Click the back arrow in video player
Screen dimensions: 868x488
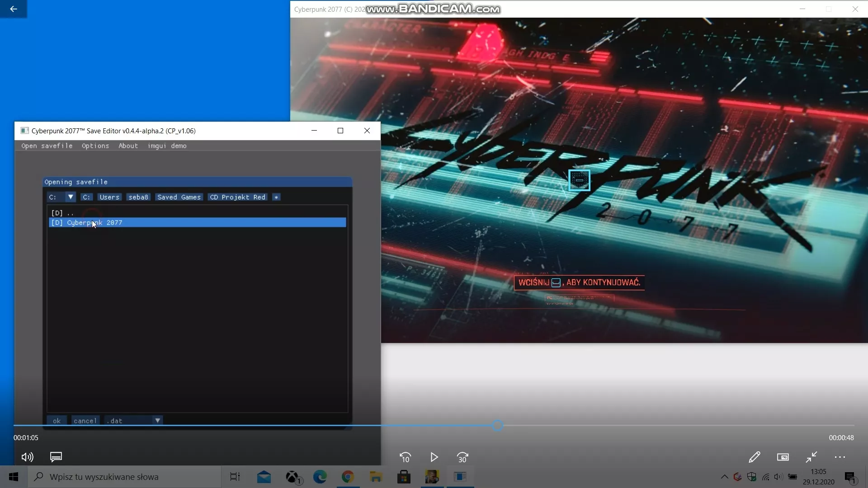14,9
